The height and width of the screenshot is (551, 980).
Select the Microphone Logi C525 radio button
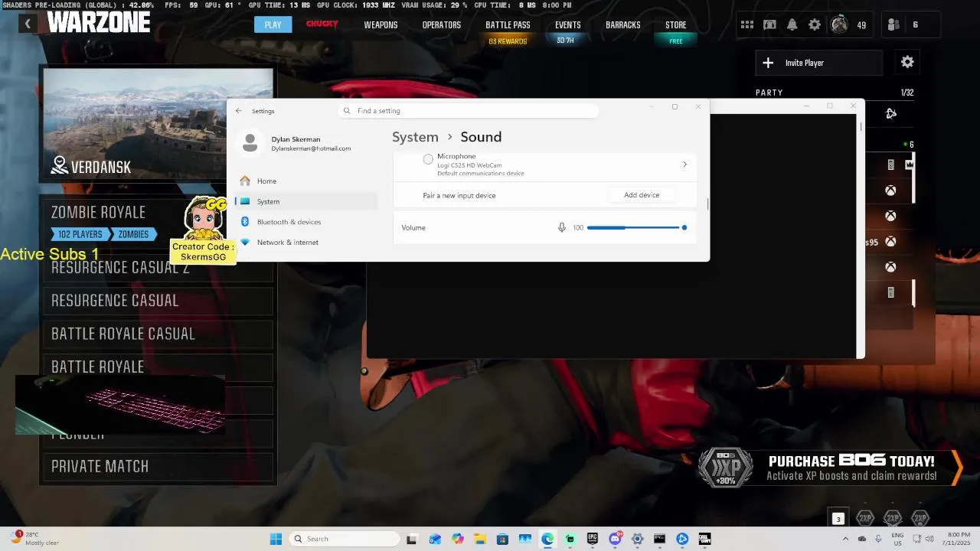(x=428, y=159)
